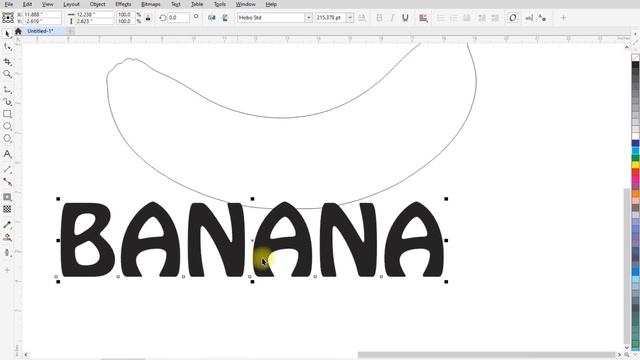Open the Effects menu
Image resolution: width=640 pixels, height=360 pixels.
123,4
